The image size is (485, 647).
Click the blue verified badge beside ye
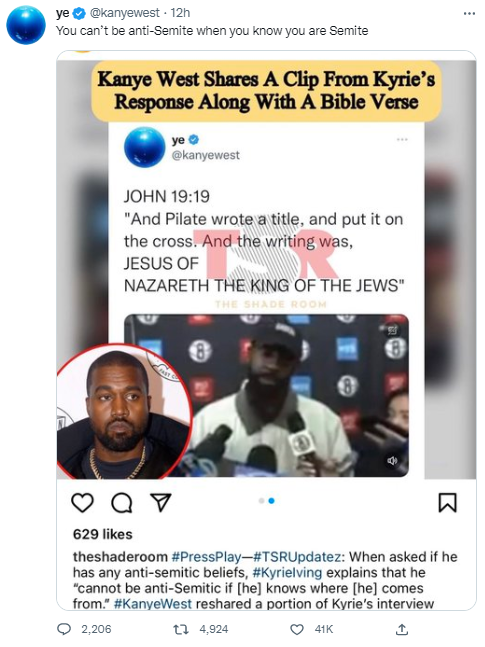(79, 14)
